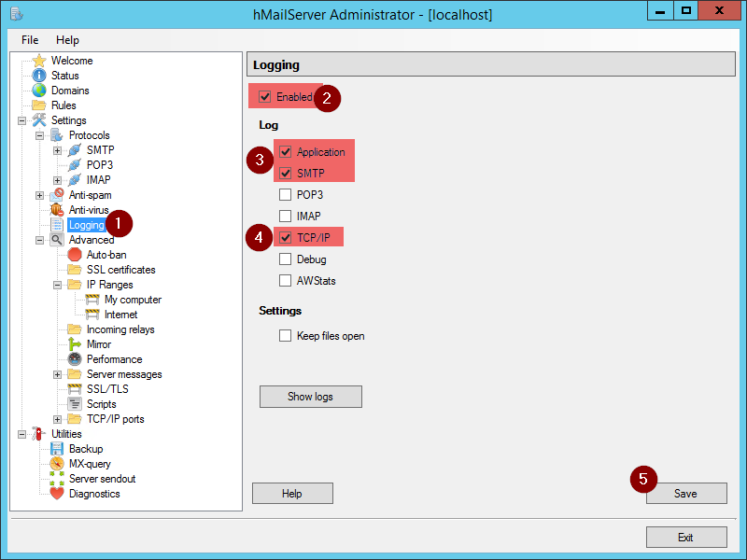The height and width of the screenshot is (560, 747).
Task: Toggle the SMTP log checkbox
Action: [x=285, y=174]
